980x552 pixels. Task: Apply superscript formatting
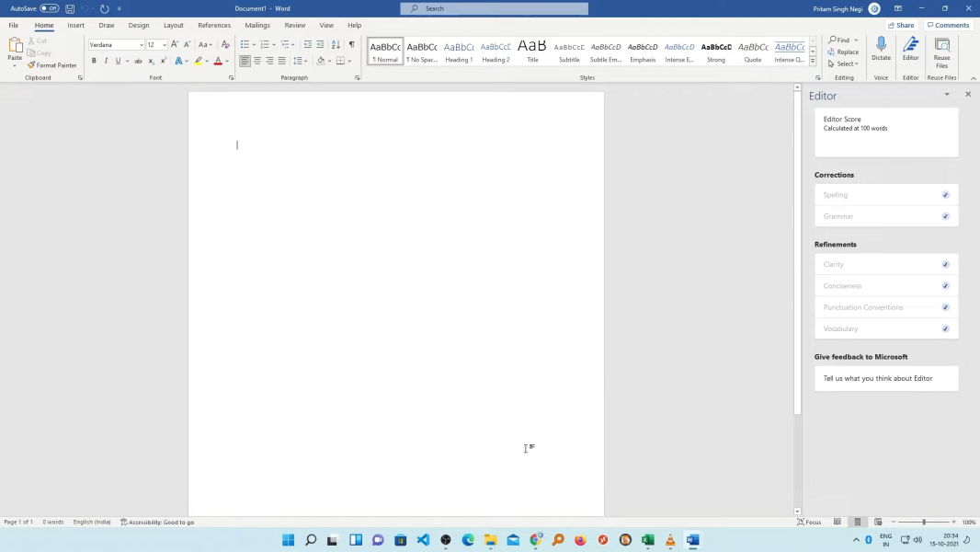point(163,61)
